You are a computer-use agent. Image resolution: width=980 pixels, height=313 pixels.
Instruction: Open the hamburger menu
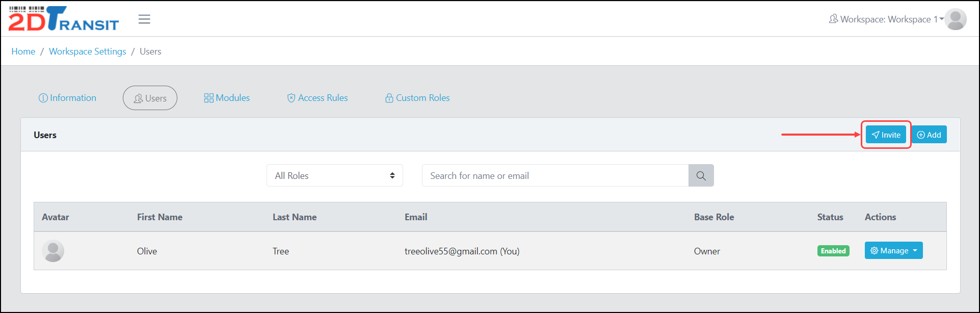click(x=144, y=19)
